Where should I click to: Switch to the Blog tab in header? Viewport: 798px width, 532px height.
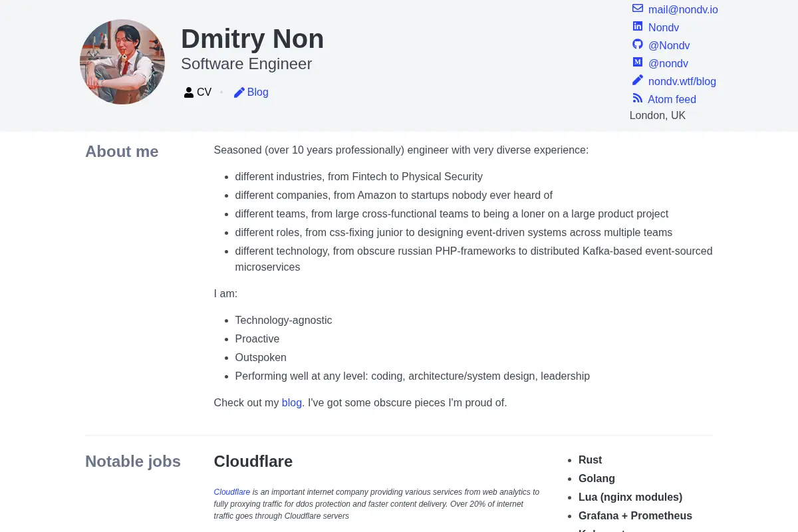(251, 92)
